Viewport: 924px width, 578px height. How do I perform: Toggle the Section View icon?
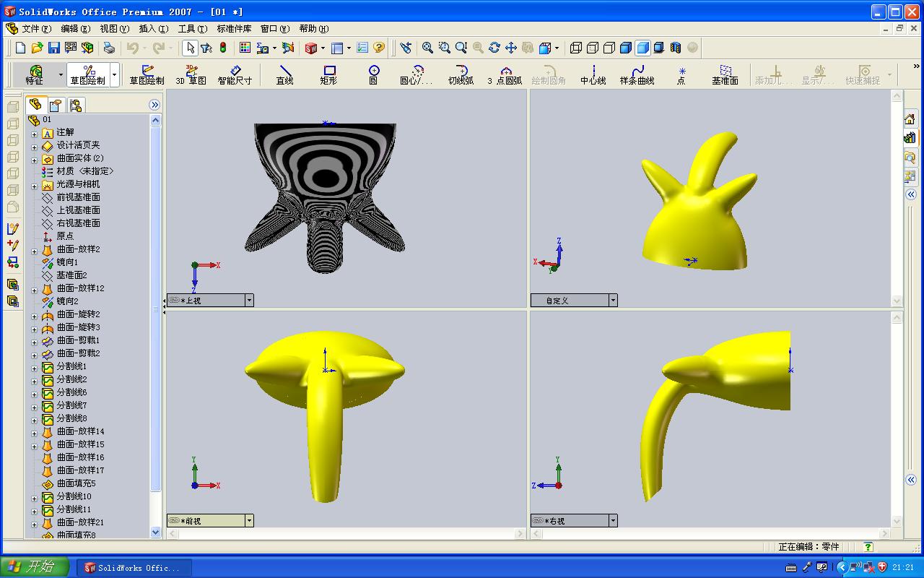676,48
